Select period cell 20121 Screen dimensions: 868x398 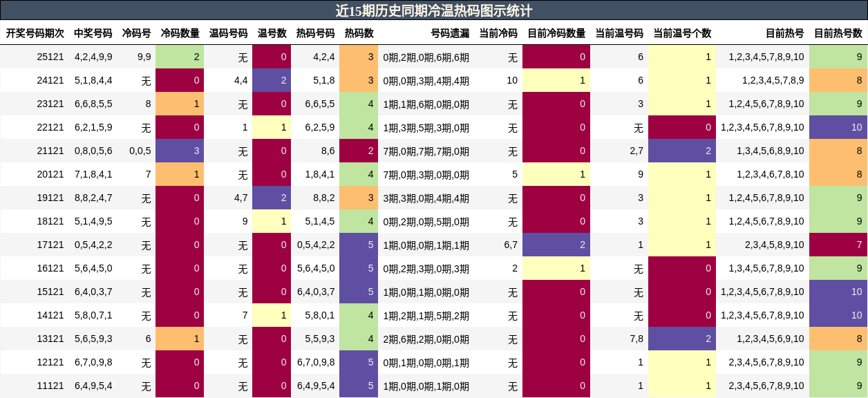coord(50,174)
